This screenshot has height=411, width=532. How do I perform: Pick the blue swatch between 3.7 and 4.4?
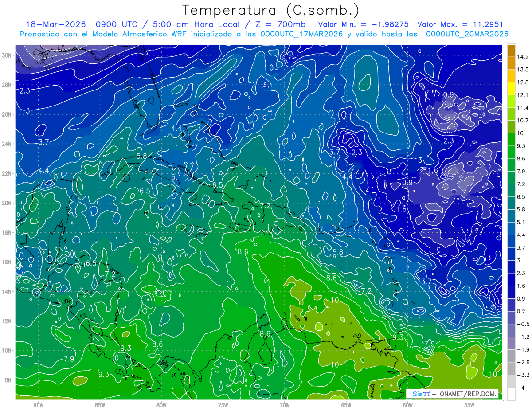[511, 241]
